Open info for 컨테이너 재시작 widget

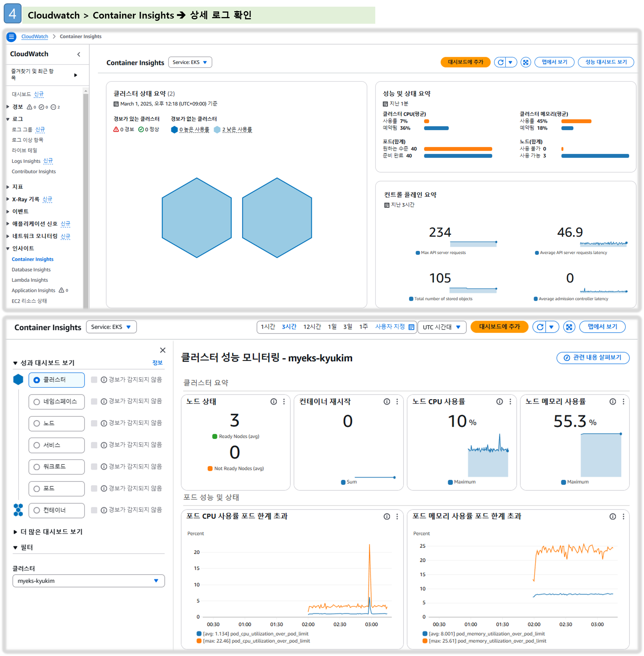point(387,401)
